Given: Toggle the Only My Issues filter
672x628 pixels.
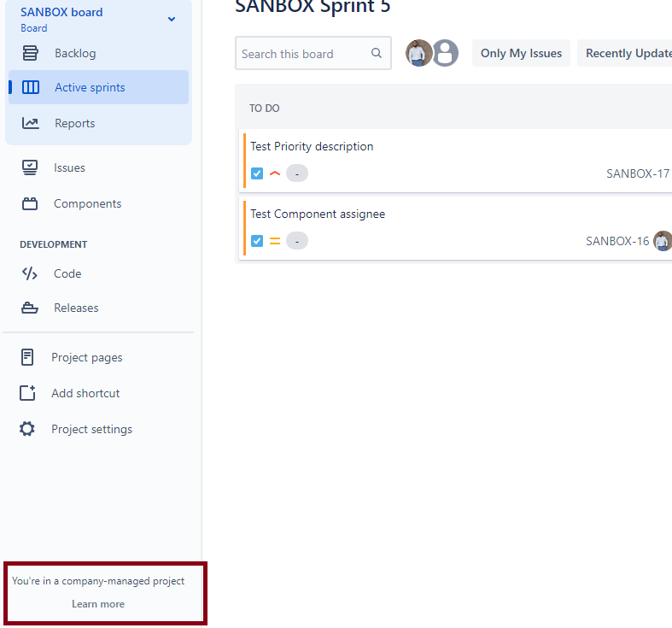Looking at the screenshot, I should coord(521,53).
